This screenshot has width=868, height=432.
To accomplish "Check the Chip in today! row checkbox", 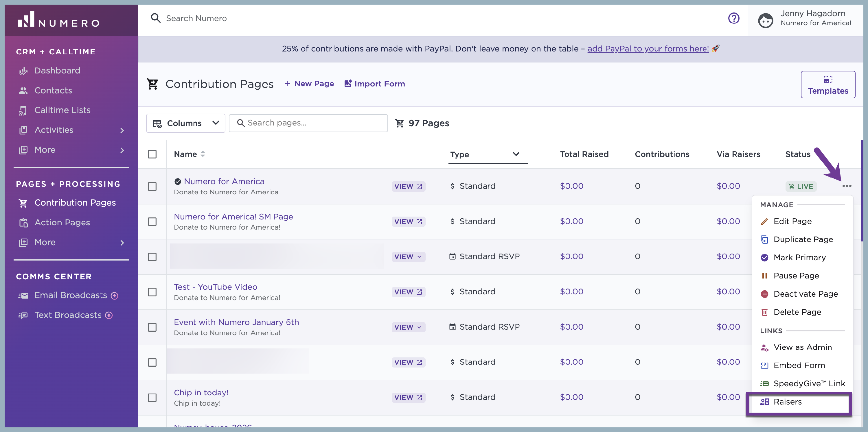I will [152, 398].
